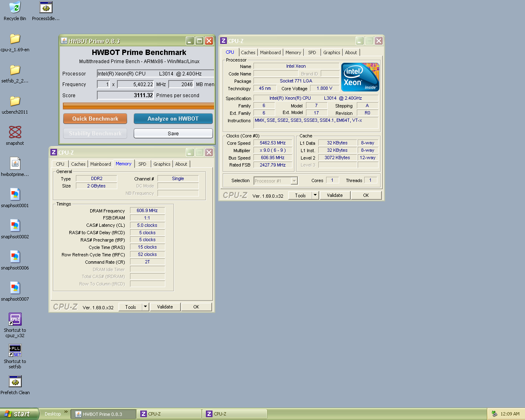Image resolution: width=525 pixels, height=420 pixels.
Task: Click the Processor name field in HWBOT Prime
Action: coord(155,73)
